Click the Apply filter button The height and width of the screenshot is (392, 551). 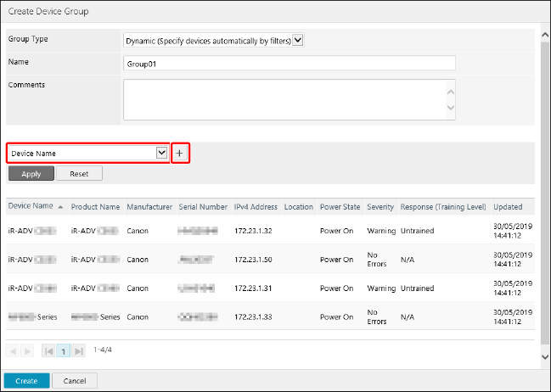tap(31, 173)
